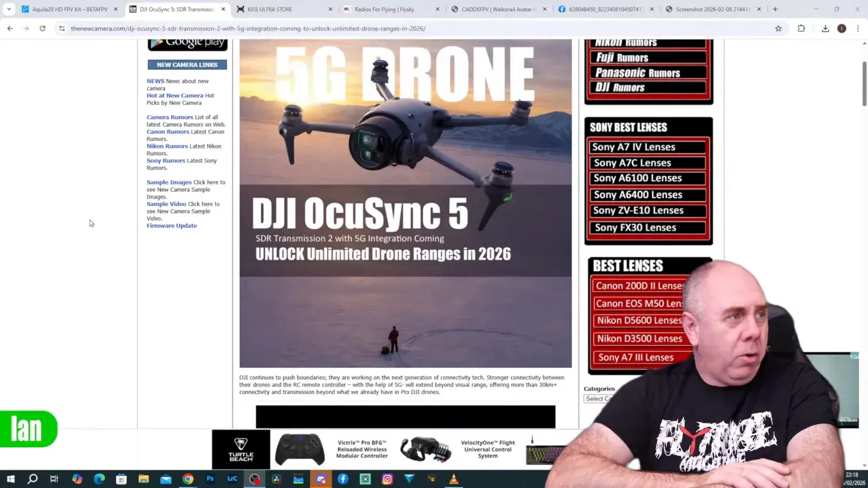868x488 pixels.
Task: Open the browser downloads icon
Action: click(x=825, y=28)
